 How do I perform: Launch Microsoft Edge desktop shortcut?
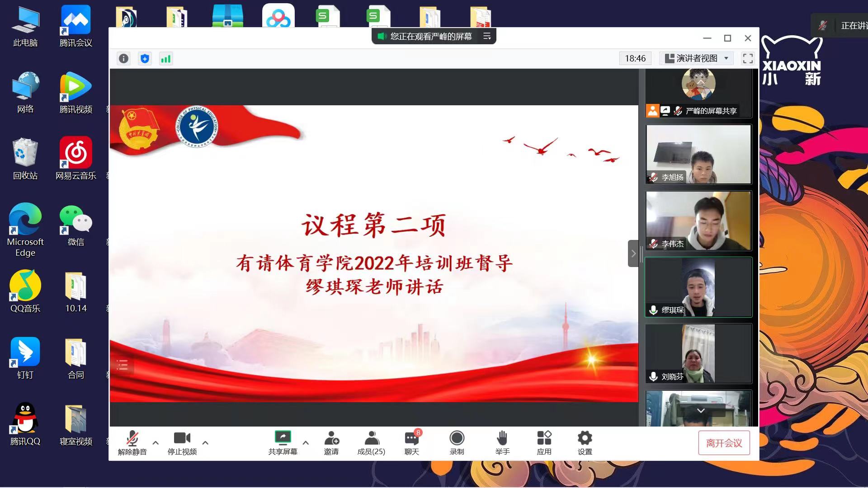[25, 230]
